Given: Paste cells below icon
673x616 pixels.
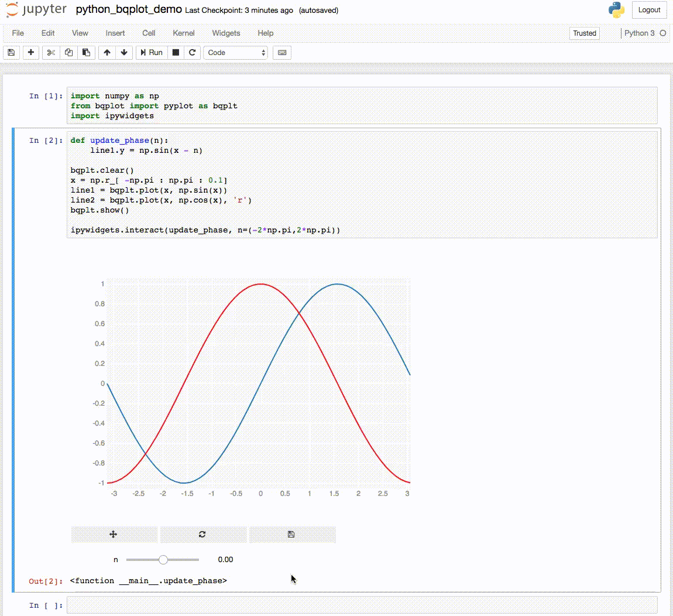Looking at the screenshot, I should point(86,53).
